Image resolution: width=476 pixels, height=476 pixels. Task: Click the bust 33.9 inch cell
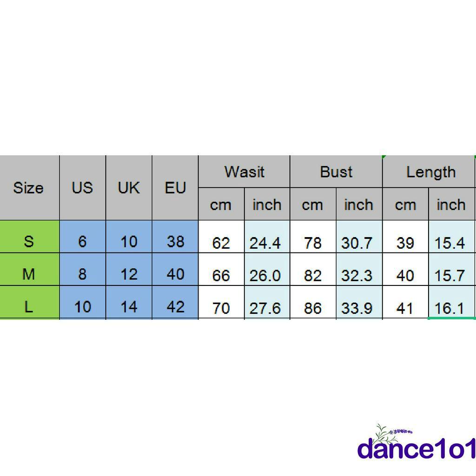point(357,308)
